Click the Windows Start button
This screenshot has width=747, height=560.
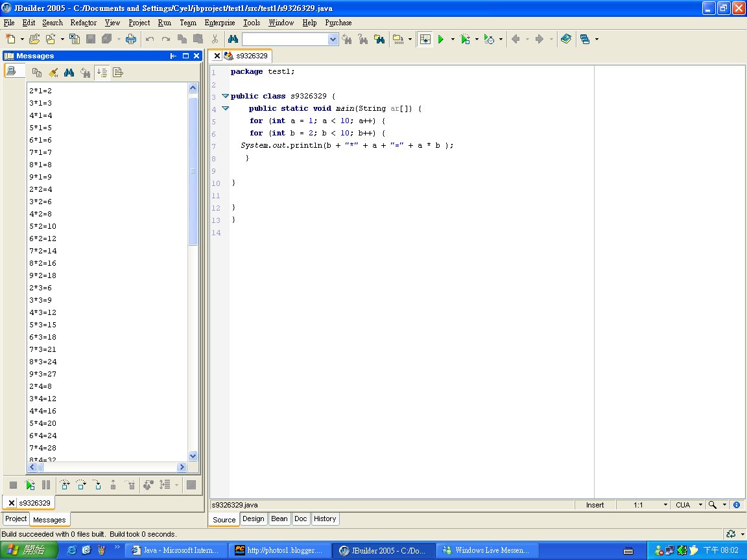click(28, 550)
